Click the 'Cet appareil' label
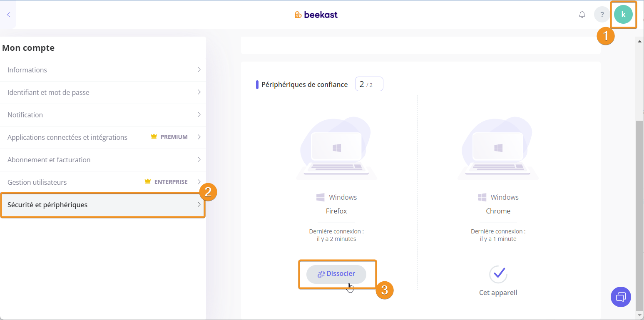 pyautogui.click(x=498, y=293)
